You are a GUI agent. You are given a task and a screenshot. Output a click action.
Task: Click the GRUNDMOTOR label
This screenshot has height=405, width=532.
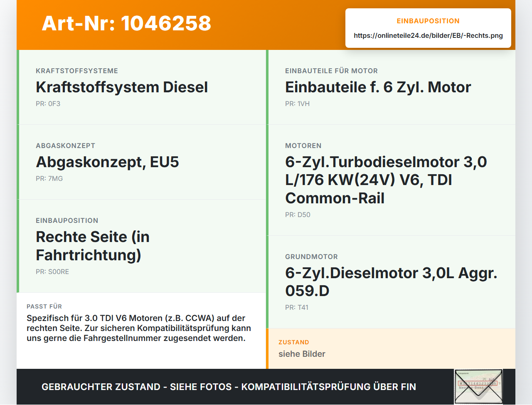(x=311, y=257)
